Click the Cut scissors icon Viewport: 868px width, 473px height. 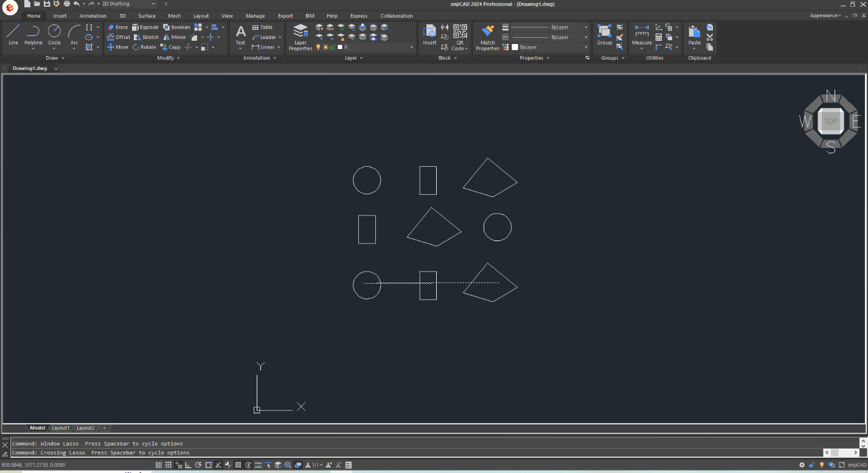[x=710, y=37]
